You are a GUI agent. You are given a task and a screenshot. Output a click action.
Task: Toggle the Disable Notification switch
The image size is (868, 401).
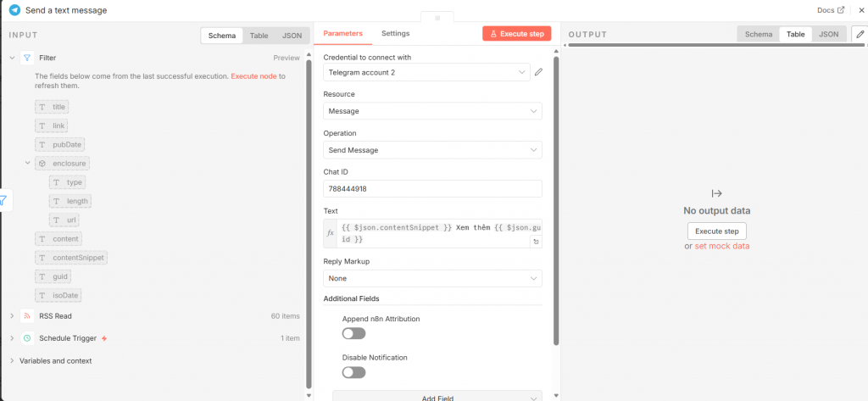(353, 372)
